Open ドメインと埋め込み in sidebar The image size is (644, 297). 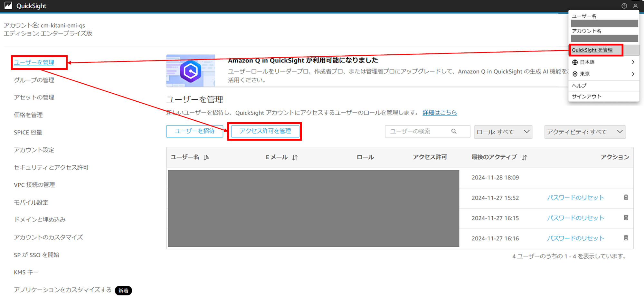[x=40, y=219]
